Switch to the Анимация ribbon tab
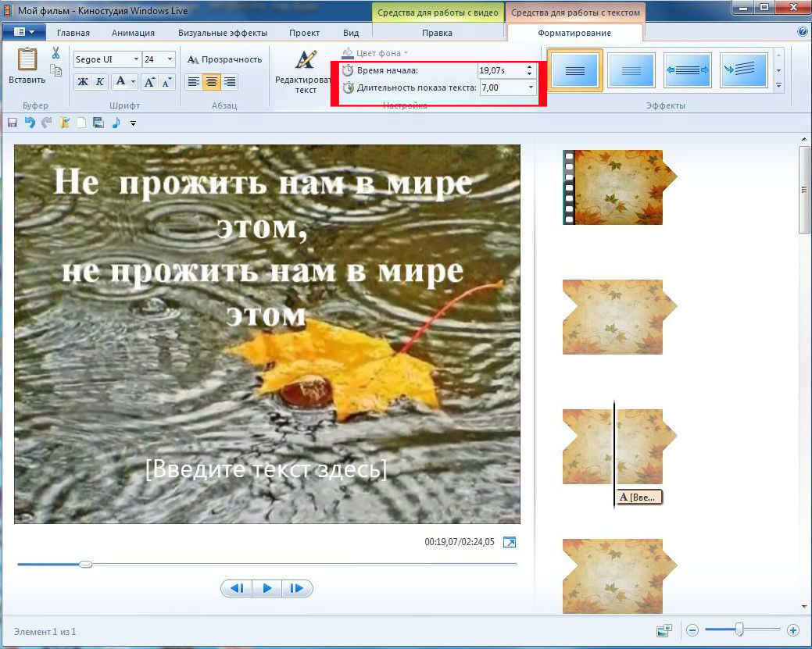Screen dimensions: 812x649 coord(133,33)
